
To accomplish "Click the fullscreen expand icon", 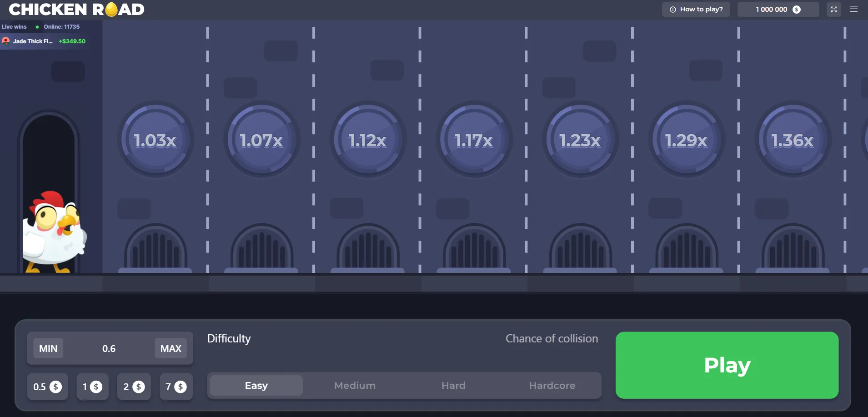I will (x=834, y=9).
